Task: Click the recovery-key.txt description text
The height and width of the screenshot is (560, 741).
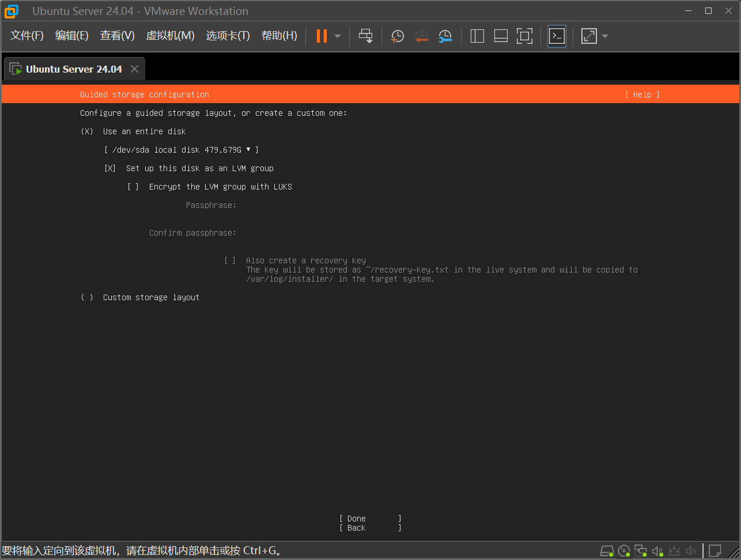Action: point(442,274)
